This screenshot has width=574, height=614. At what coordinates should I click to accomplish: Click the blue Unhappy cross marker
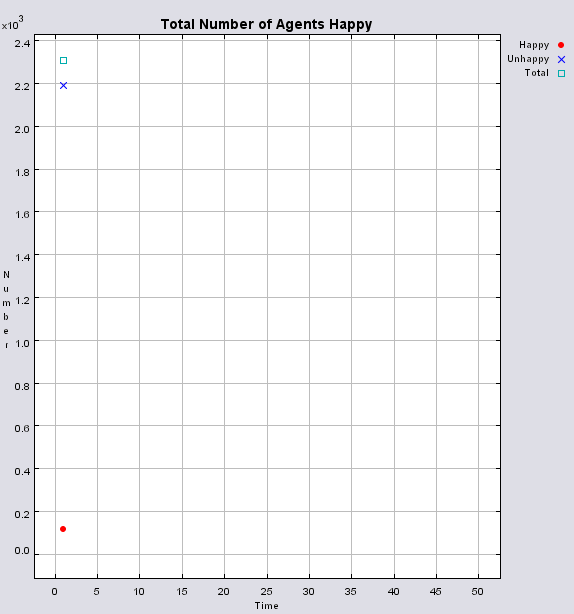point(63,85)
